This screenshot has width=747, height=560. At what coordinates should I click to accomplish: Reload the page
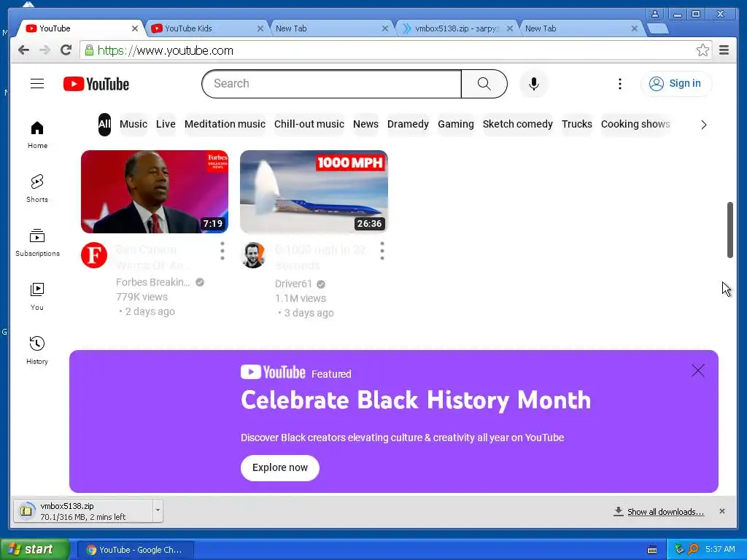[x=66, y=50]
